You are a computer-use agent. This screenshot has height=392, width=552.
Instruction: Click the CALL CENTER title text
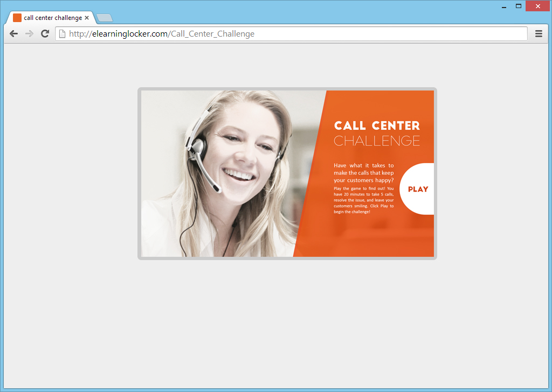pos(377,125)
